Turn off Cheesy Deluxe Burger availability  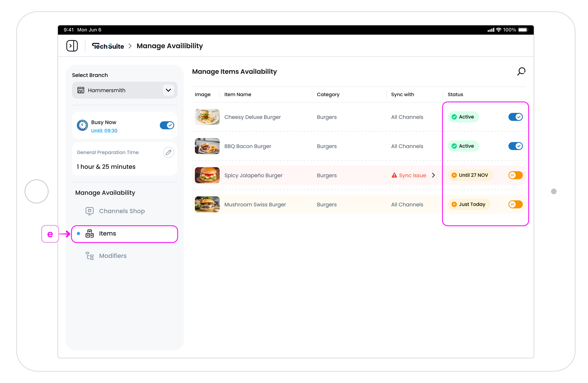tap(515, 117)
